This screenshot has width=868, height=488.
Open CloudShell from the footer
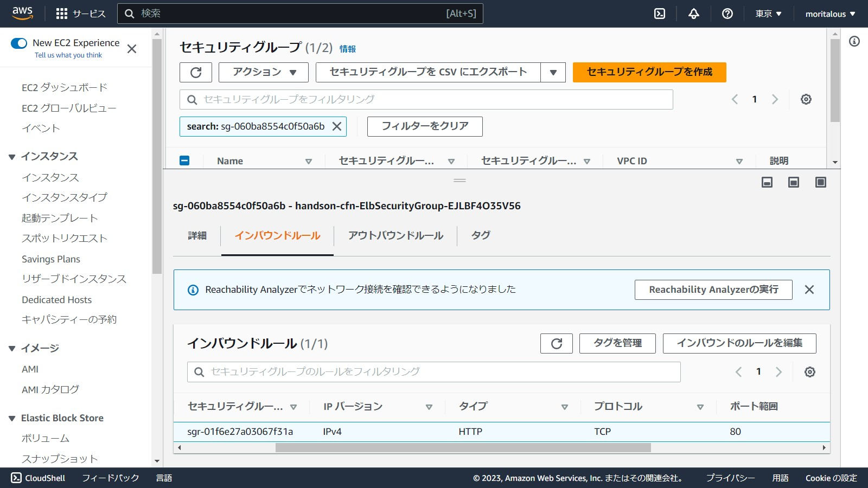pyautogui.click(x=38, y=478)
